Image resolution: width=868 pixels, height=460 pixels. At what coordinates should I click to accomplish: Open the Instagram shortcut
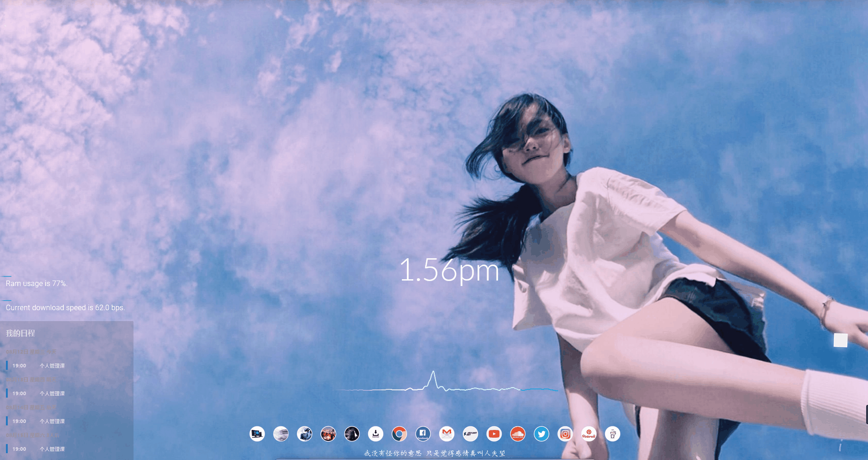[x=565, y=434]
